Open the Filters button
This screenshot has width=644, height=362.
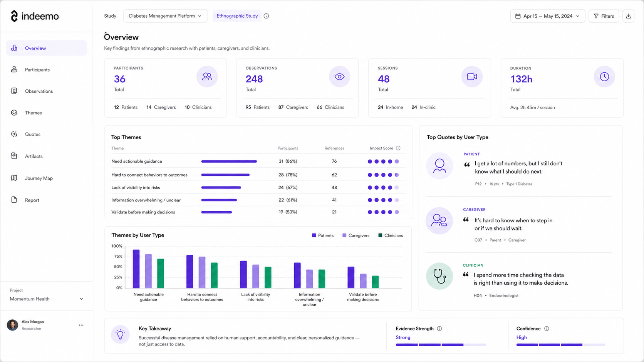[604, 16]
